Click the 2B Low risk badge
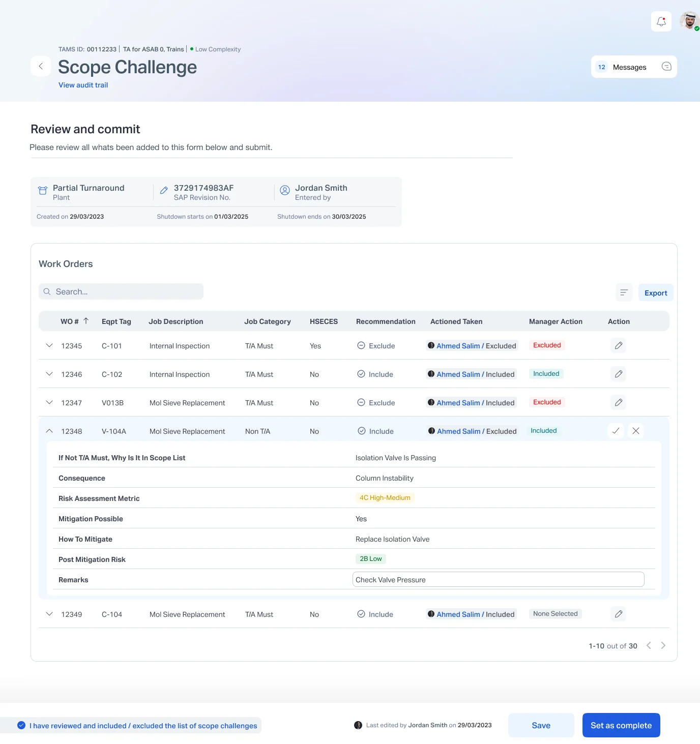Screen dimensions: 700x744 371,559
